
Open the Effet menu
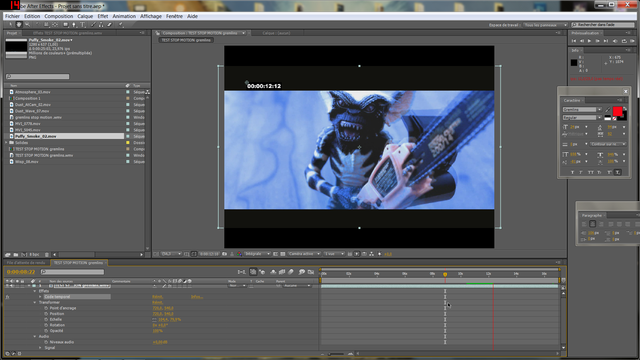pos(103,16)
